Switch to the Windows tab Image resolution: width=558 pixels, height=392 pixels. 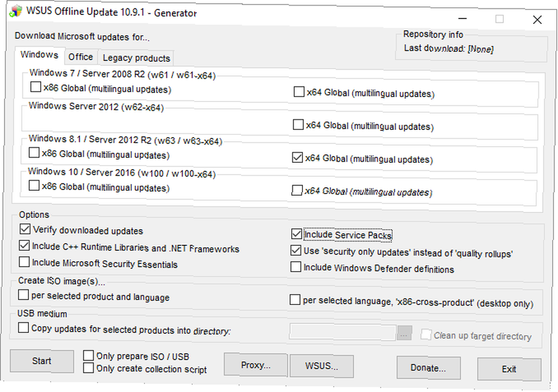point(40,55)
